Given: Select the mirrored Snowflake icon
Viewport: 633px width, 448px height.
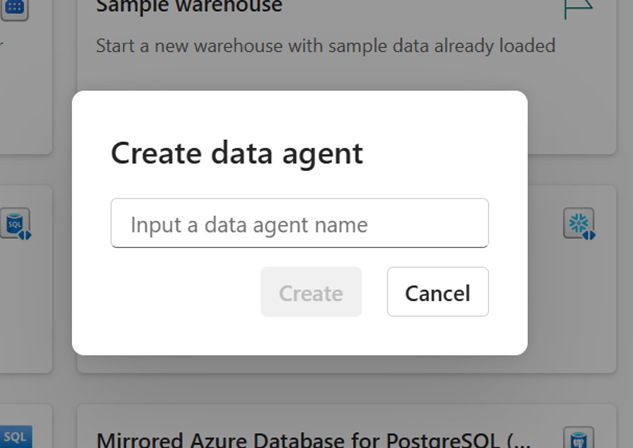Looking at the screenshot, I should pyautogui.click(x=578, y=224).
